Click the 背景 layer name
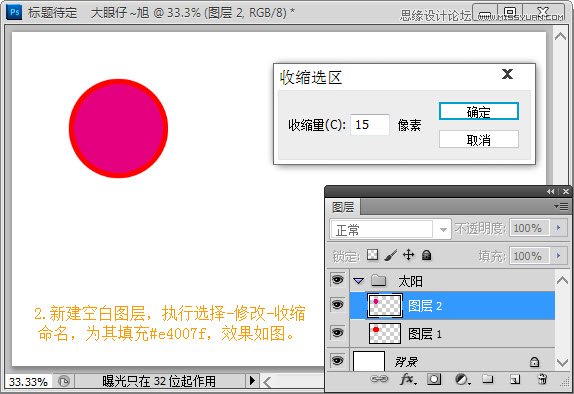574x394 pixels. (406, 362)
